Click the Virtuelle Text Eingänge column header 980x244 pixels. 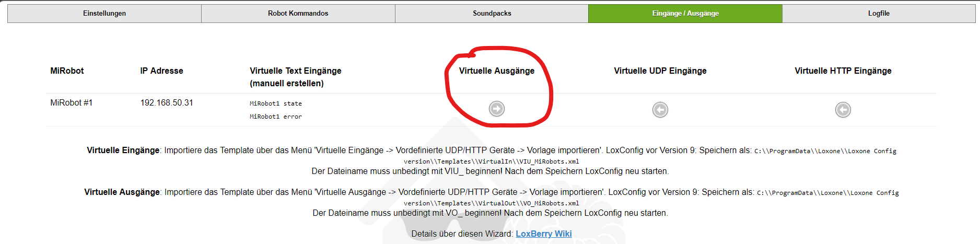pos(296,77)
